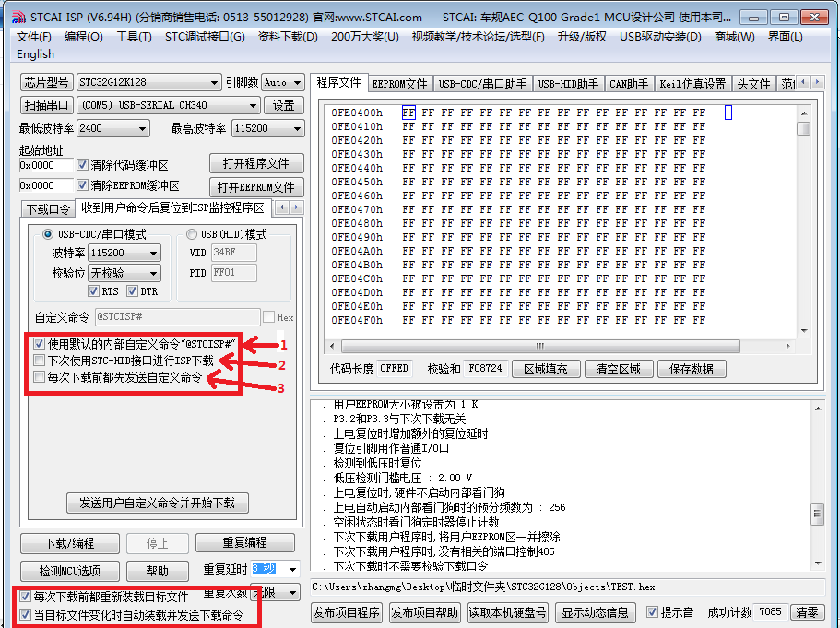This screenshot has width=840, height=628.
Task: Click 保存数据 button
Action: pos(692,369)
